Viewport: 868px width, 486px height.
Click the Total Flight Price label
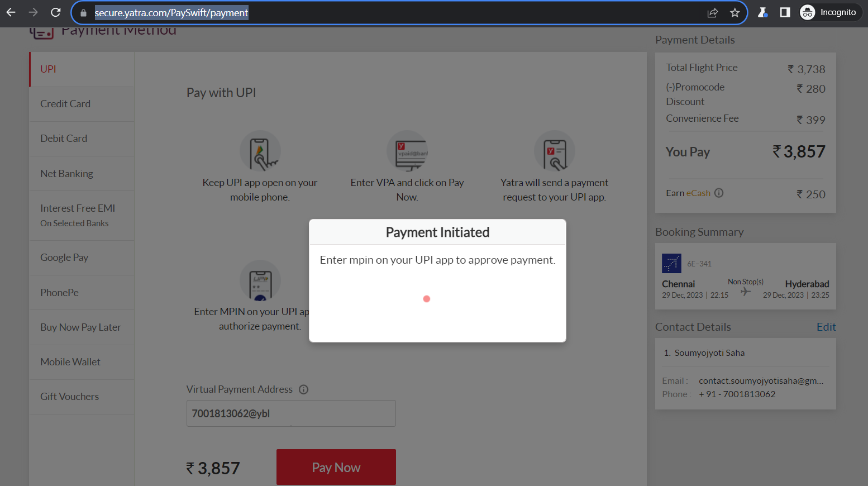click(702, 68)
